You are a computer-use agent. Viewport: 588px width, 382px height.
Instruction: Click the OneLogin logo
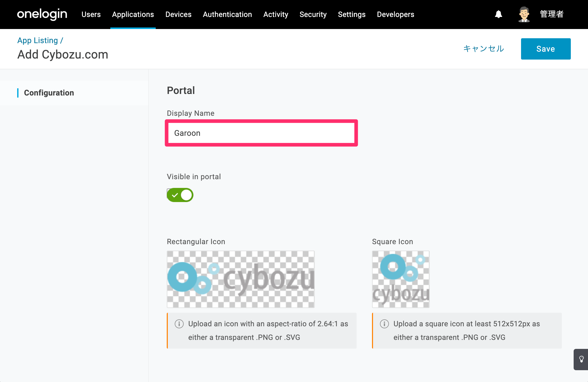[42, 14]
